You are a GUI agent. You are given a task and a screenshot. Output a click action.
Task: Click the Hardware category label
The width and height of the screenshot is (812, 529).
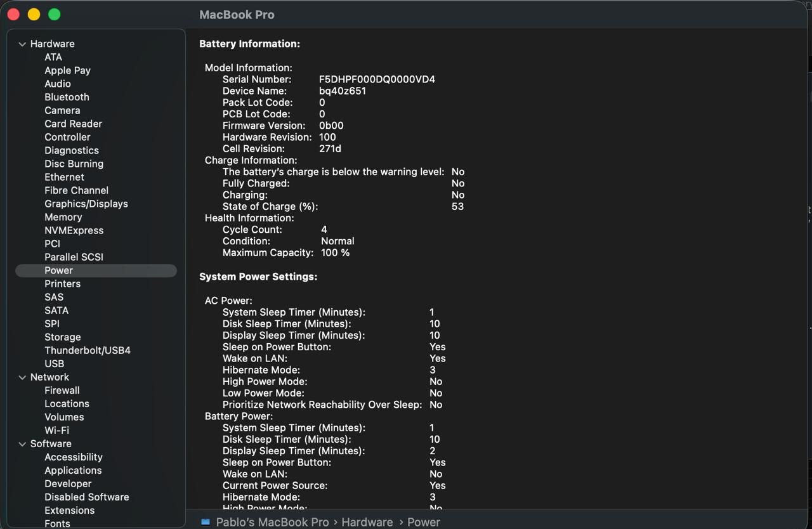[x=52, y=44]
